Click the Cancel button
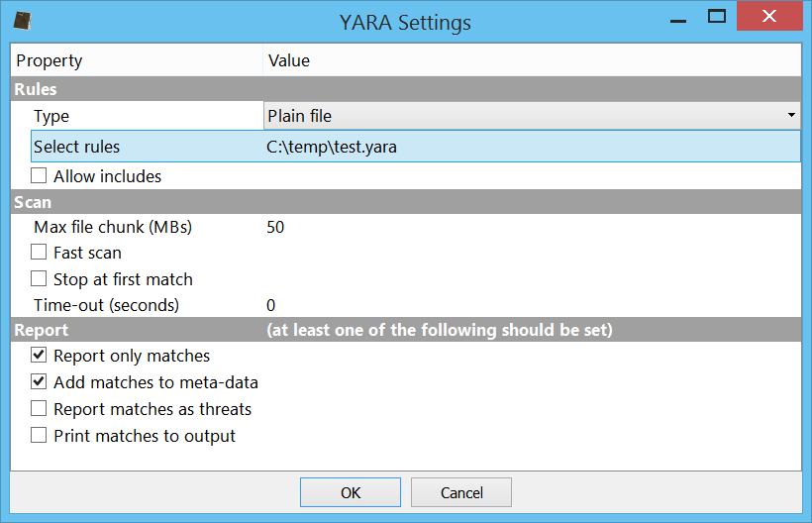812x523 pixels. click(461, 492)
